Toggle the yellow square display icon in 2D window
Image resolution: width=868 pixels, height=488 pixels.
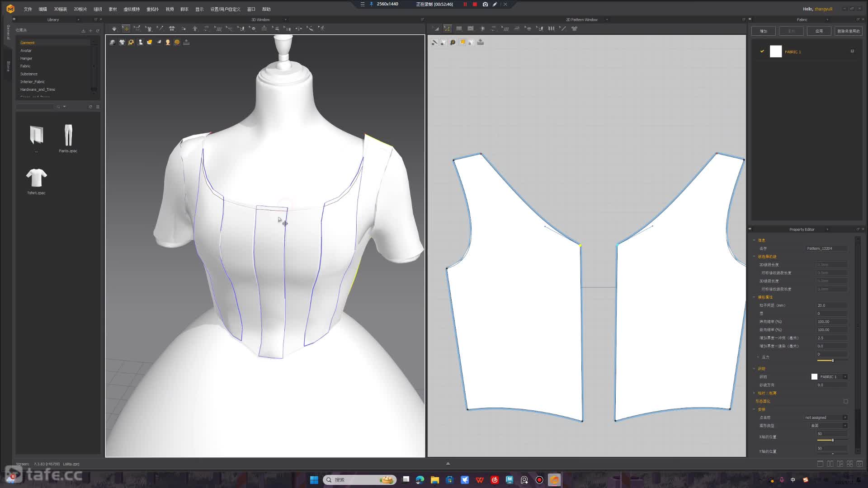(462, 42)
